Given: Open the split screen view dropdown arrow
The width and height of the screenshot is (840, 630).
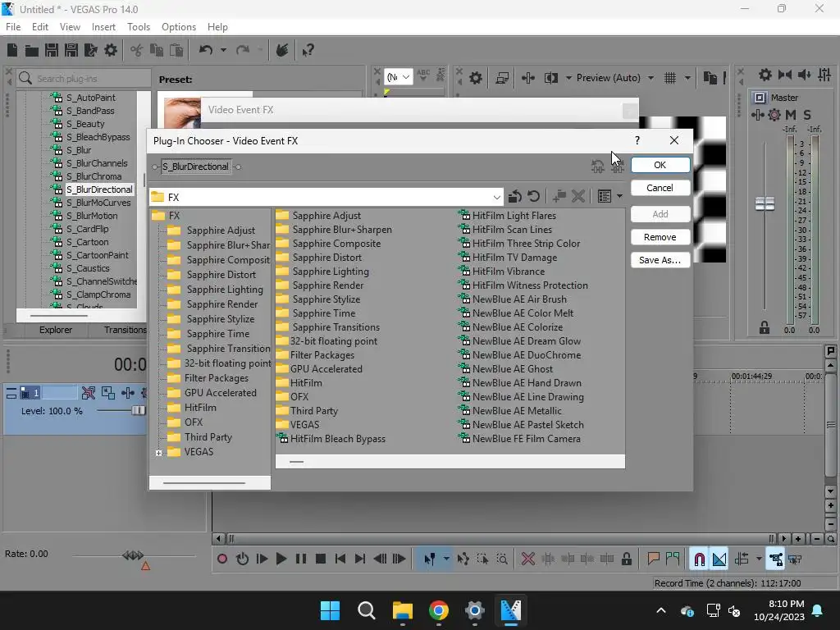Looking at the screenshot, I should point(568,78).
